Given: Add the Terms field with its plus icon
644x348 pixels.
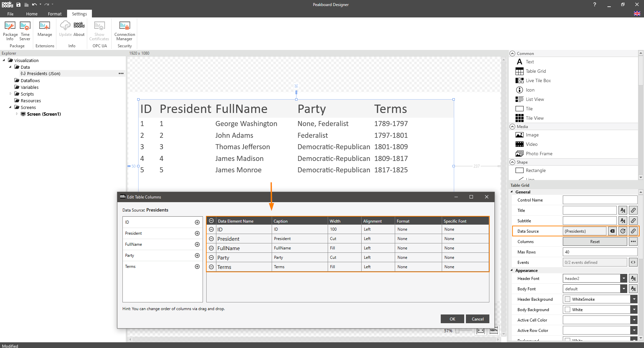Looking at the screenshot, I should tap(197, 267).
